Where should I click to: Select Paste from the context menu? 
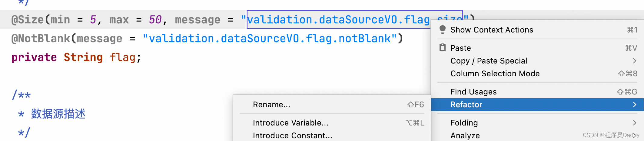537,48
